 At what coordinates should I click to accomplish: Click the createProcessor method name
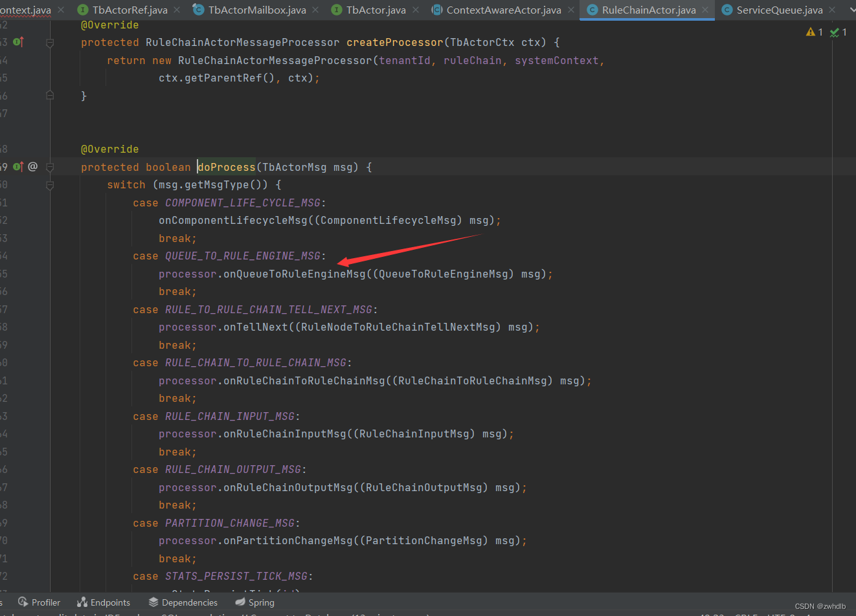pyautogui.click(x=395, y=42)
